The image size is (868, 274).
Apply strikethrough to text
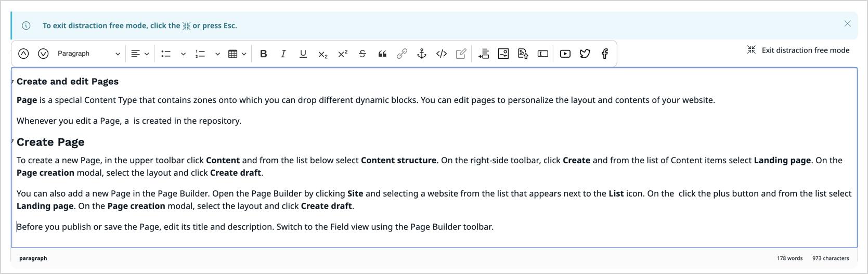pos(362,54)
